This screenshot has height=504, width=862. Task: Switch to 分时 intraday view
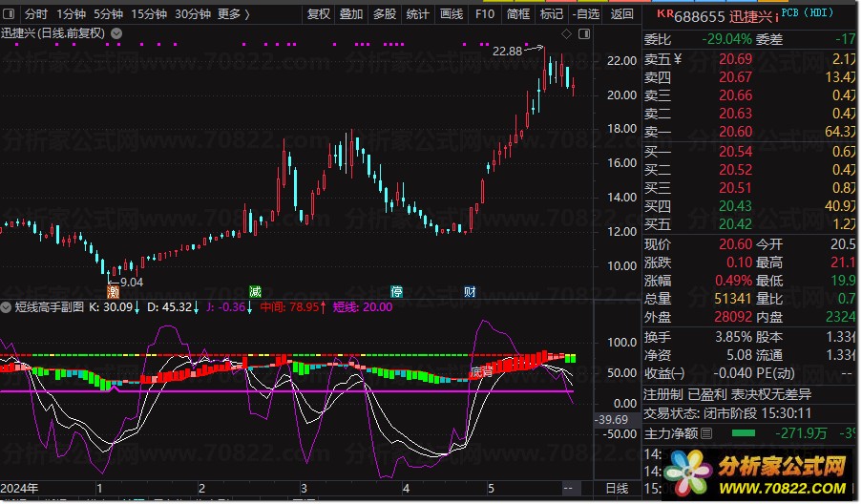coord(35,13)
